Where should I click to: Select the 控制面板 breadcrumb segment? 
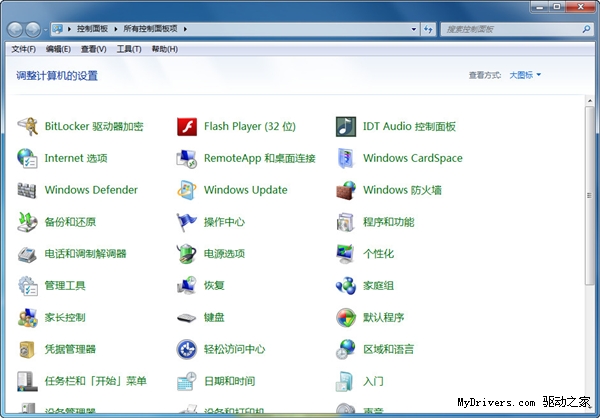pos(92,29)
